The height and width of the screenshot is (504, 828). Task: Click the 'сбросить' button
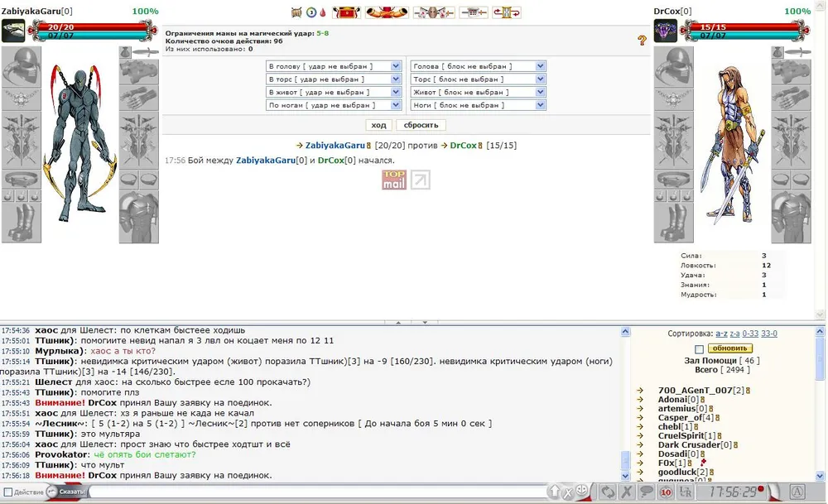coord(421,125)
